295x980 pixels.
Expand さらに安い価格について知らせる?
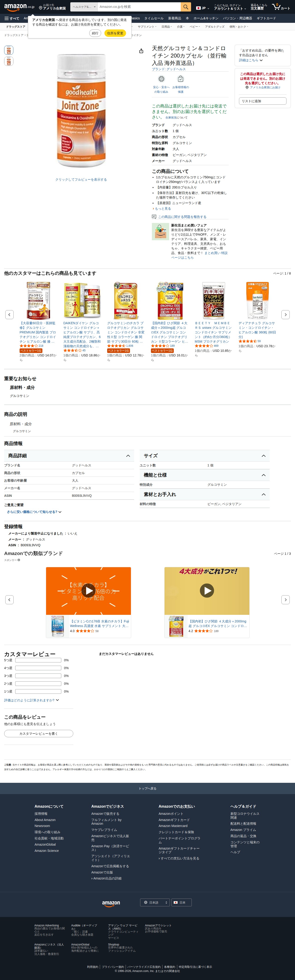click(34, 512)
